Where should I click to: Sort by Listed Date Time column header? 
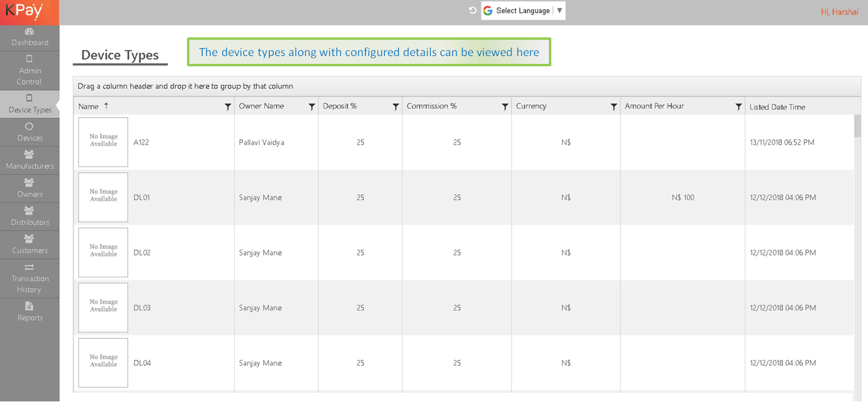(x=777, y=107)
